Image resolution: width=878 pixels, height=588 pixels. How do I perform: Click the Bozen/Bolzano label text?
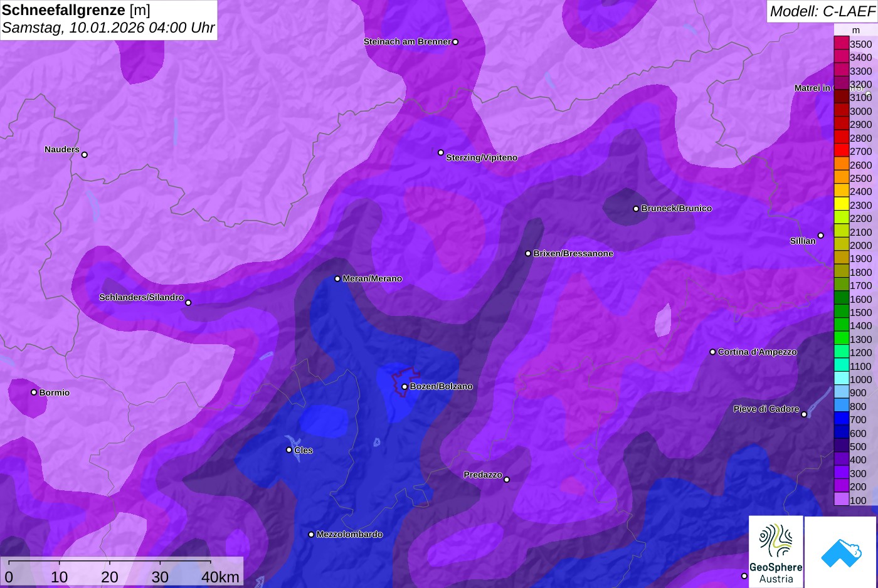(x=442, y=387)
